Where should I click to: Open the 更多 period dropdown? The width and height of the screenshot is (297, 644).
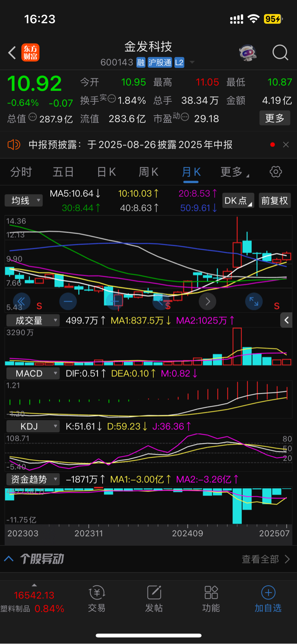point(234,172)
